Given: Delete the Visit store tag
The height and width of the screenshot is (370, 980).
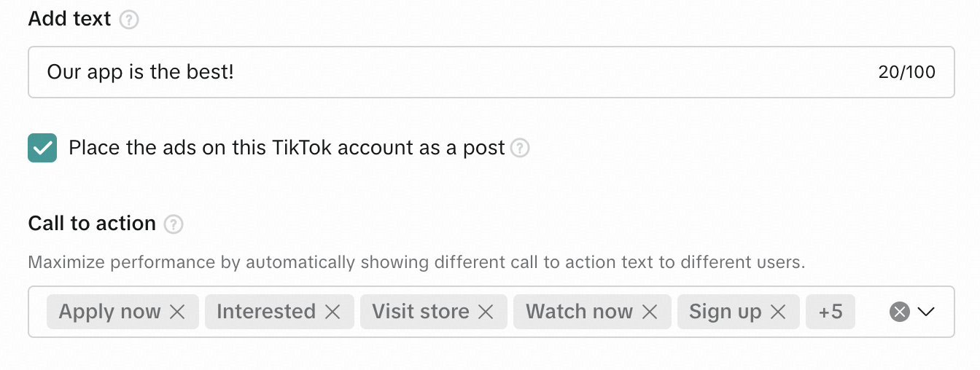Looking at the screenshot, I should 486,312.
